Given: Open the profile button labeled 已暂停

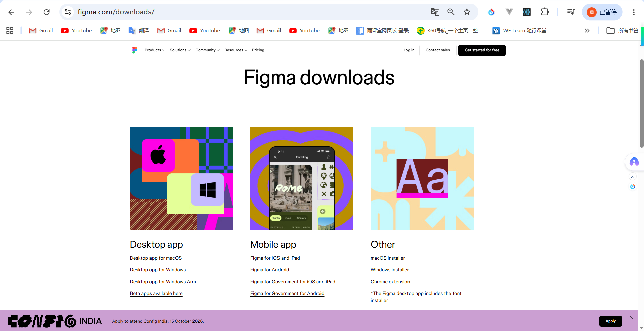Looking at the screenshot, I should (602, 12).
